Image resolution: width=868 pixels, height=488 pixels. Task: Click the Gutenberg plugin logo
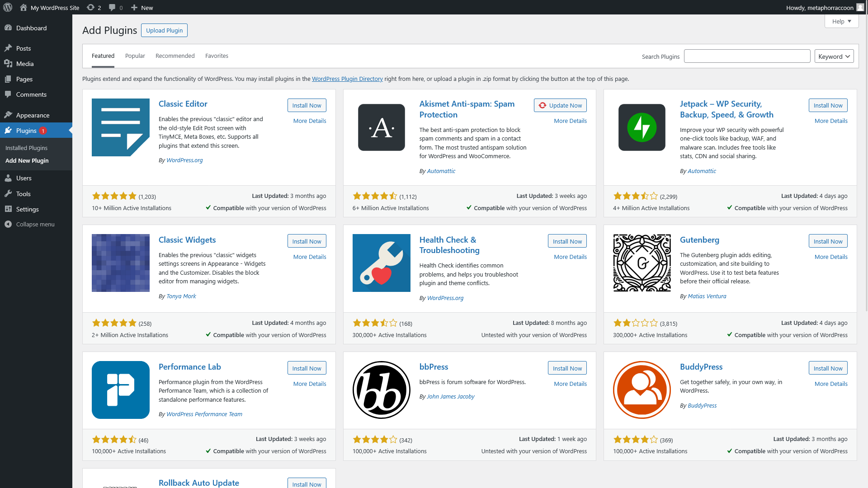pos(642,263)
